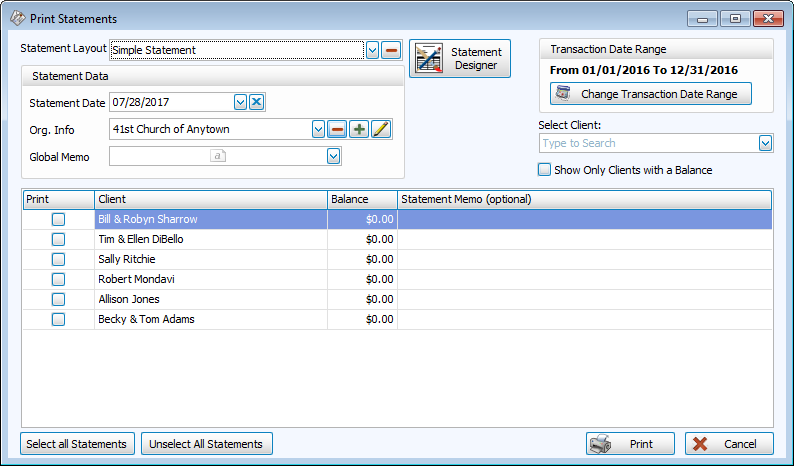Open the Statement Designer
Image resolution: width=794 pixels, height=466 pixels.
(x=460, y=59)
